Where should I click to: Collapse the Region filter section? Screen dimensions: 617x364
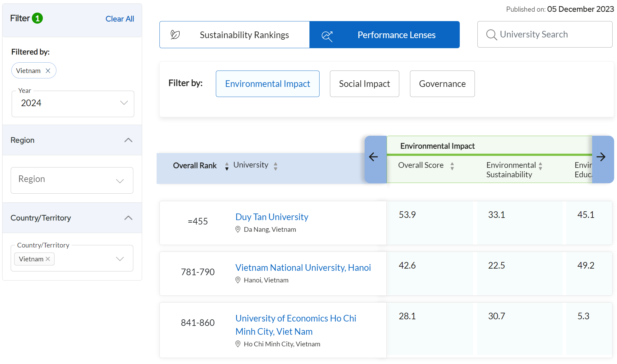(x=128, y=140)
